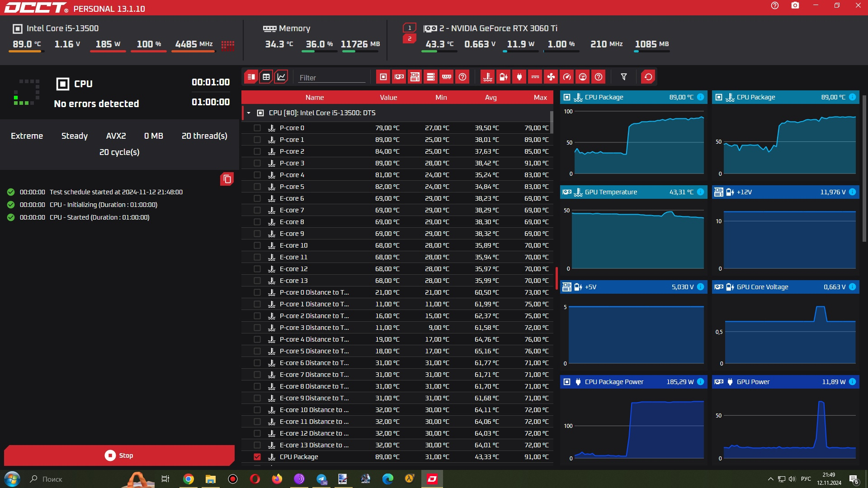This screenshot has width=868, height=488.
Task: Copy test log with clipboard icon
Action: pyautogui.click(x=227, y=179)
